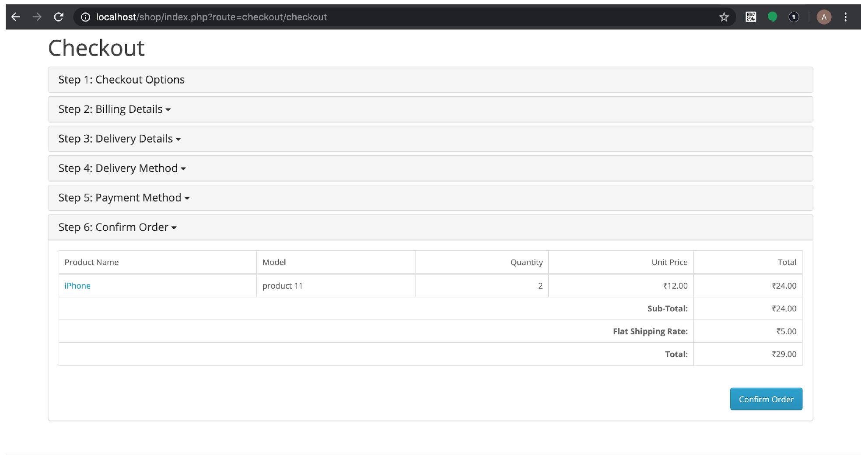Open the browser three-dot menu
The width and height of the screenshot is (868, 470).
[845, 17]
